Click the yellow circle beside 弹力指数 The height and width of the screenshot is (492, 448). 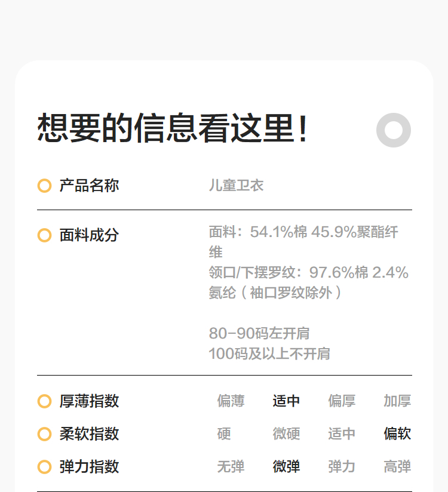(x=44, y=467)
